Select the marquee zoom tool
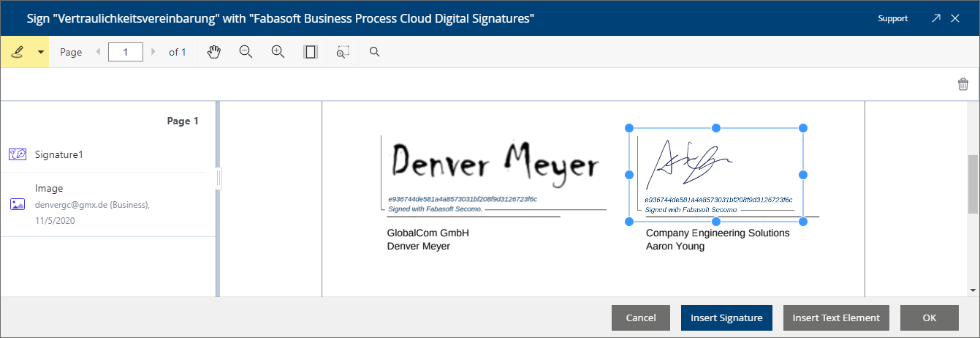The height and width of the screenshot is (338, 980). pyautogui.click(x=343, y=52)
